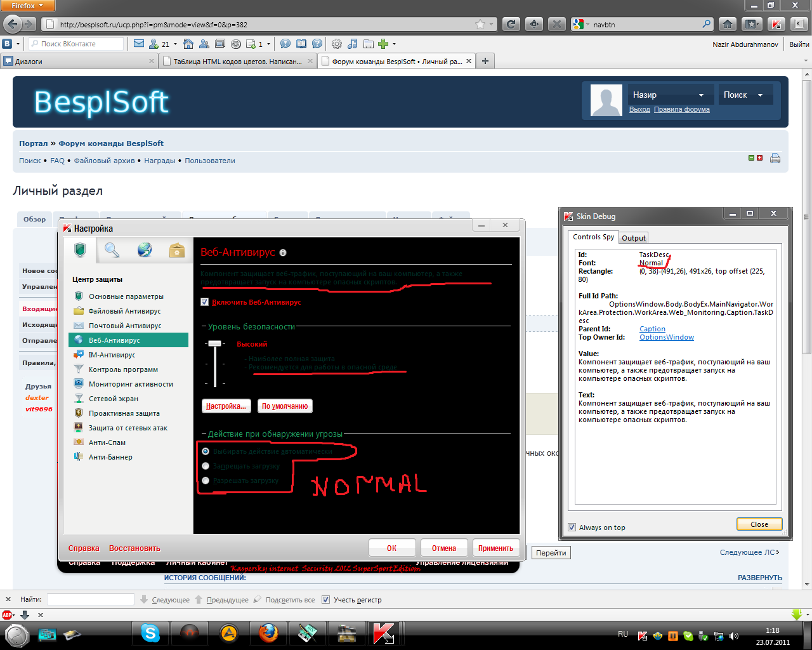
Task: Open the OptionsWindow link in Skin Debug
Action: point(667,337)
